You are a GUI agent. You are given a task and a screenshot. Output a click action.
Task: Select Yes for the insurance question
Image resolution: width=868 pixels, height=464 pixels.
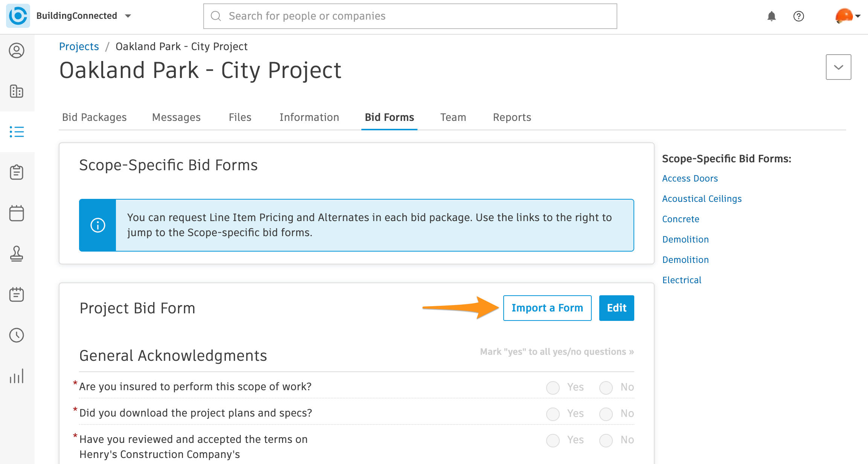click(x=553, y=387)
